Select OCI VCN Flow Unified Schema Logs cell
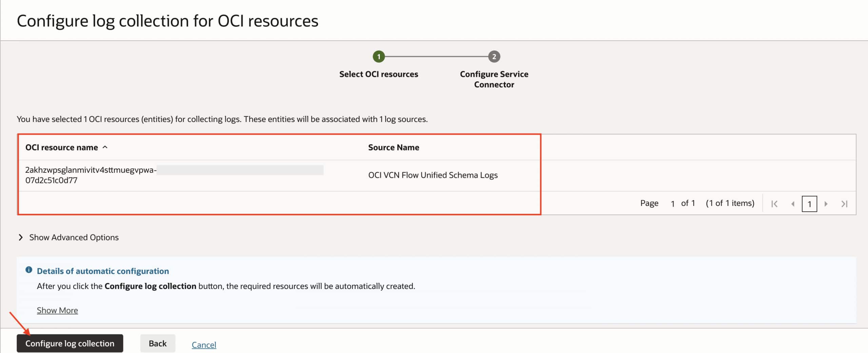868x353 pixels. [x=433, y=175]
